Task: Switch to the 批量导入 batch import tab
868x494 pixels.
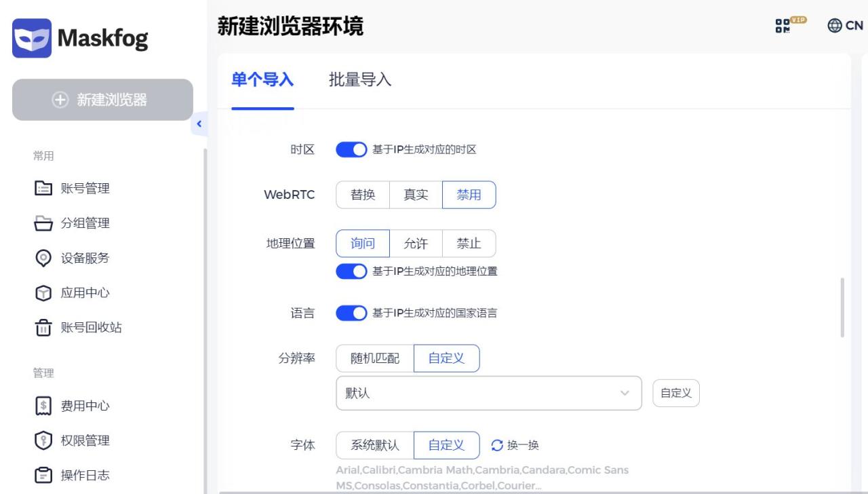Action: tap(359, 80)
